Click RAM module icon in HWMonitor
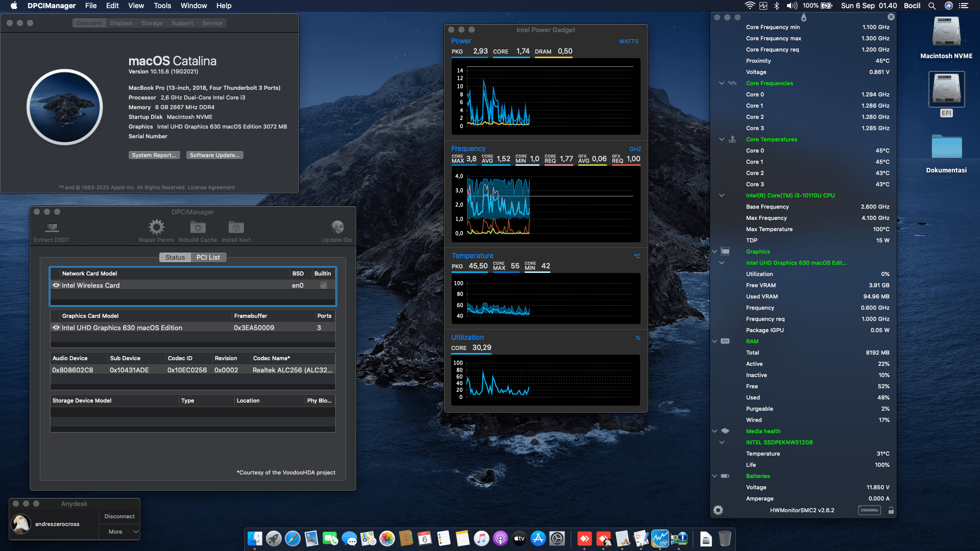 [x=725, y=341]
